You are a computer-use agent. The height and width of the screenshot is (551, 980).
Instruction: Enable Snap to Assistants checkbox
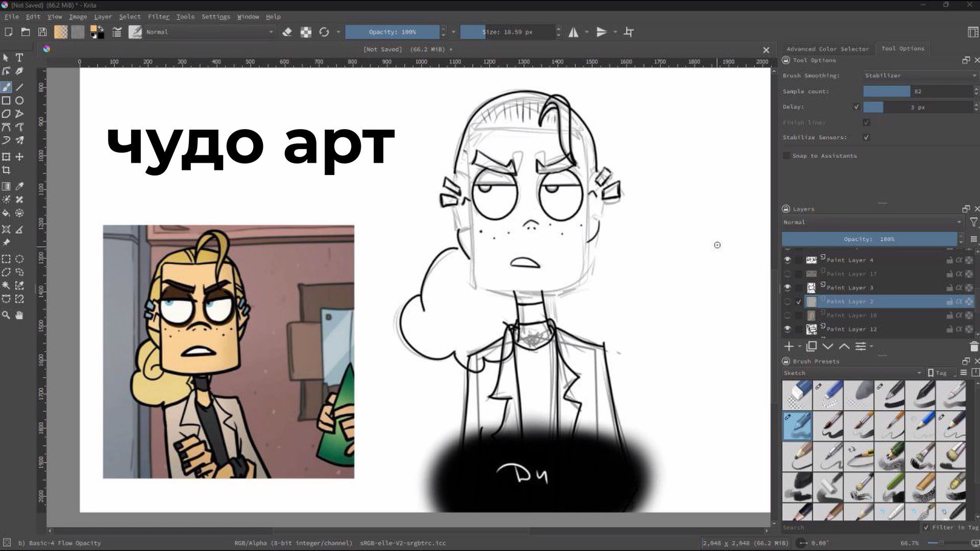(787, 156)
